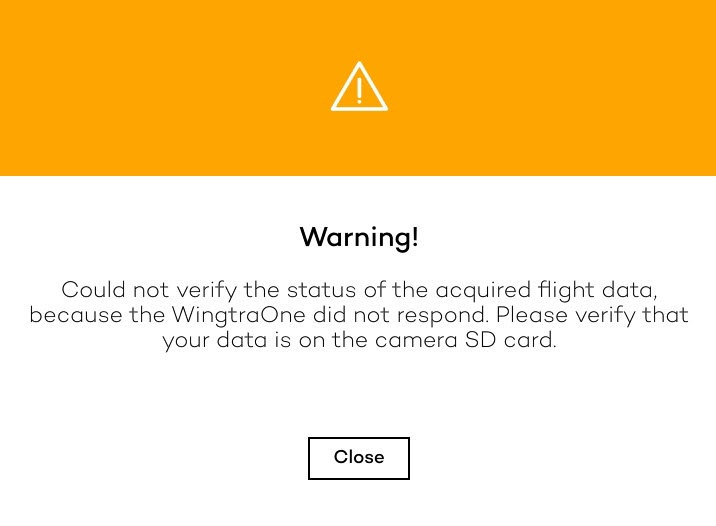Select the bold "Warning!" heading
The width and height of the screenshot is (716, 526).
point(359,237)
